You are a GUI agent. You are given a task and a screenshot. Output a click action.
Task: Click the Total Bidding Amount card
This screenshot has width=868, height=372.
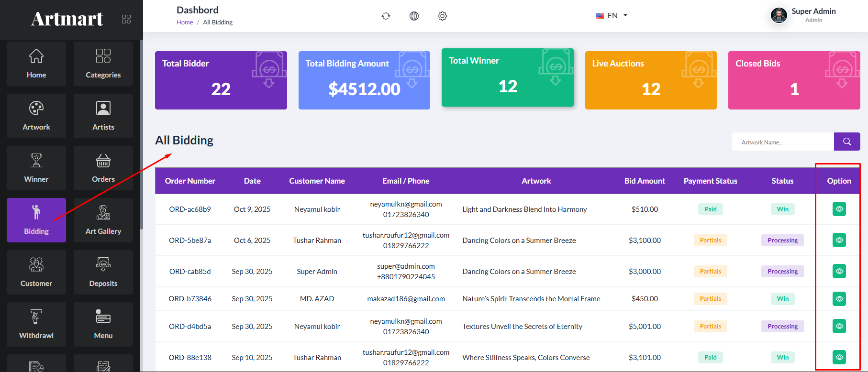364,80
